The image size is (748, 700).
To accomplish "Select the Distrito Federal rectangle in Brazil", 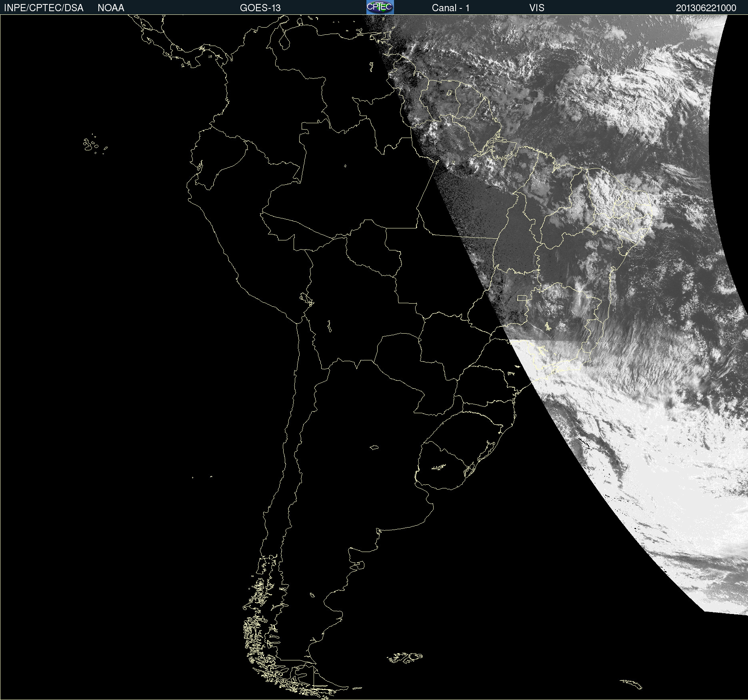I will click(x=522, y=298).
